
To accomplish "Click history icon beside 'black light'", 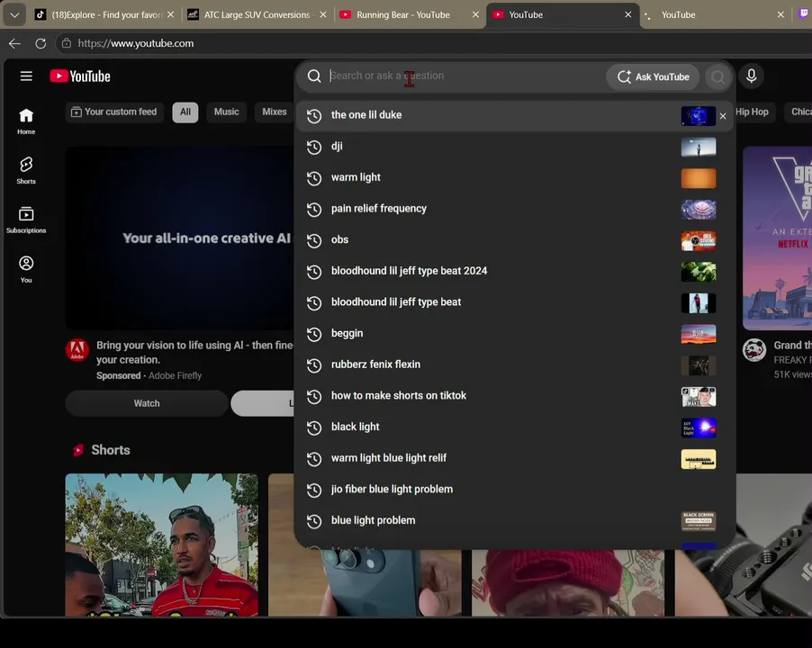I will (314, 427).
